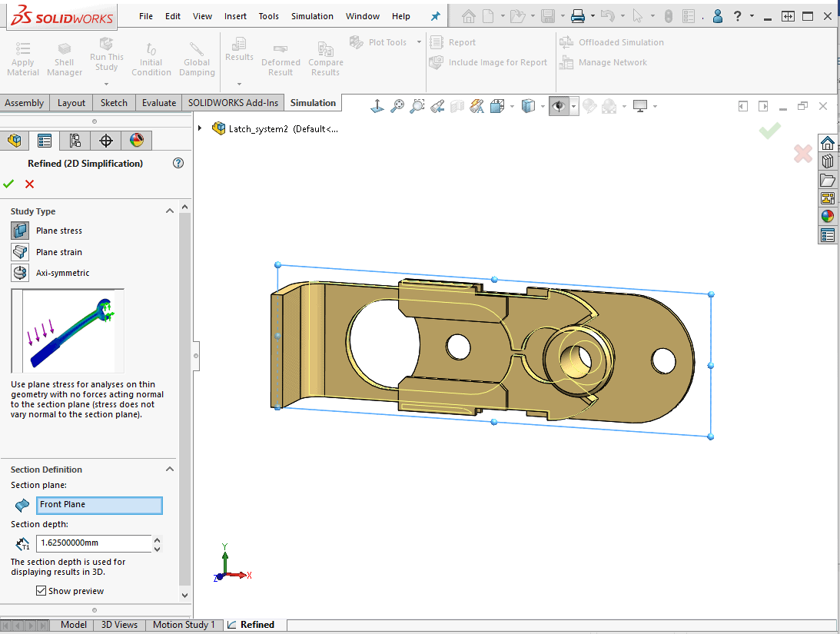Select the Plane stress study type
The image size is (840, 634).
tap(20, 231)
